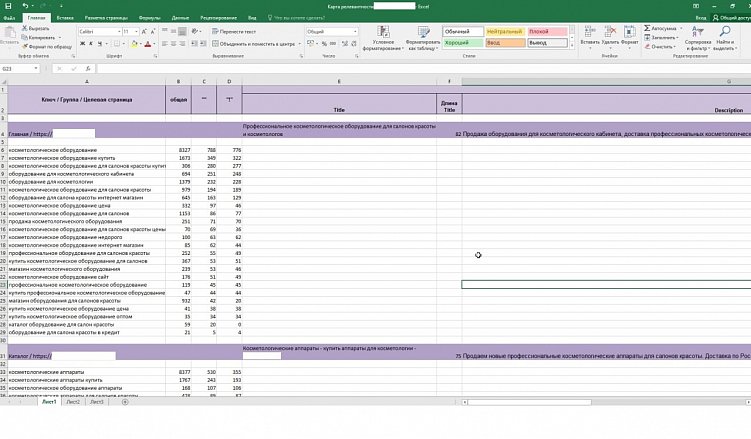
Task: Toggle bold Ж formatting
Action: [82, 44]
